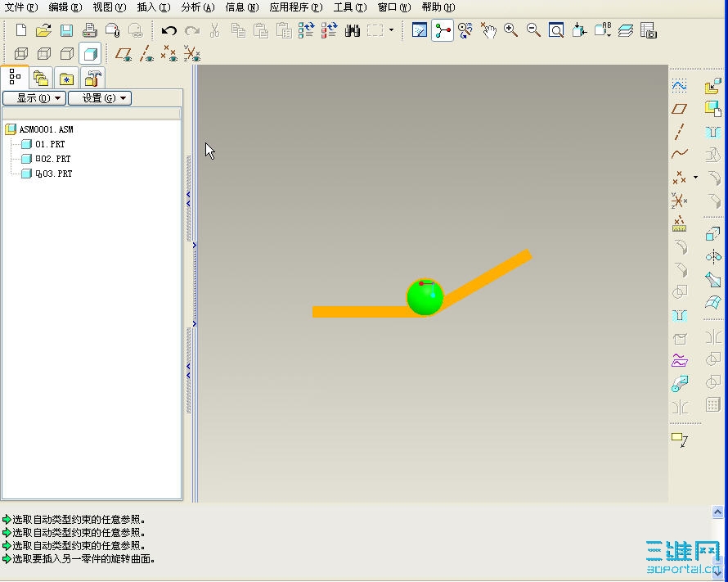Open the saved view list dropdown
The width and height of the screenshot is (728, 582).
(603, 30)
